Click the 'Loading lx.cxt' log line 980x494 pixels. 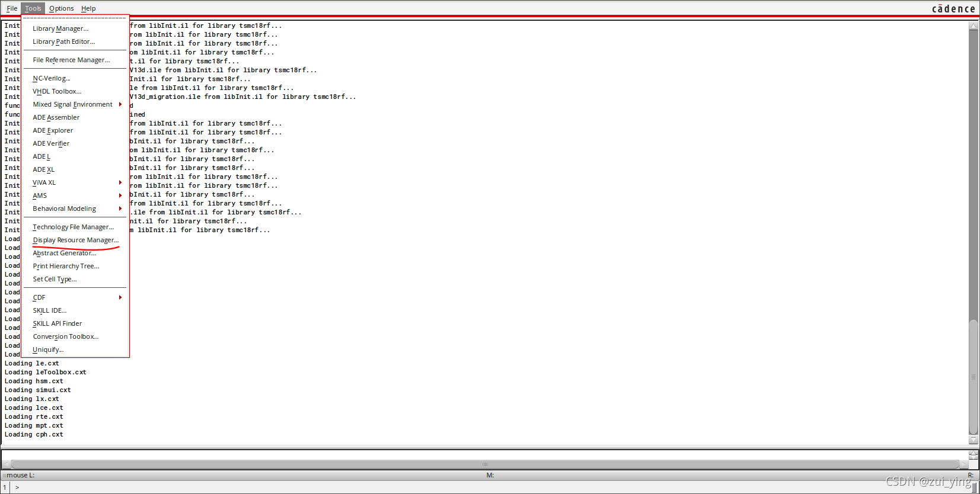pos(31,399)
